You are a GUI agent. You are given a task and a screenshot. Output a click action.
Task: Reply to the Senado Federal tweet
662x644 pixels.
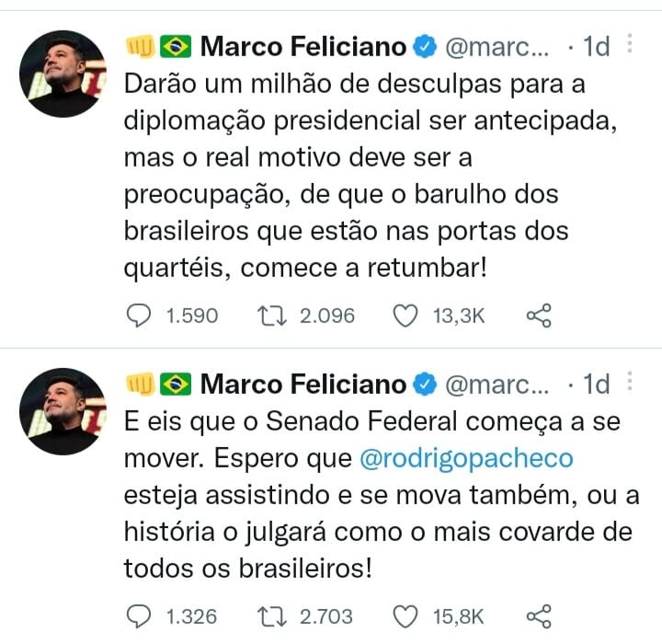point(139,616)
